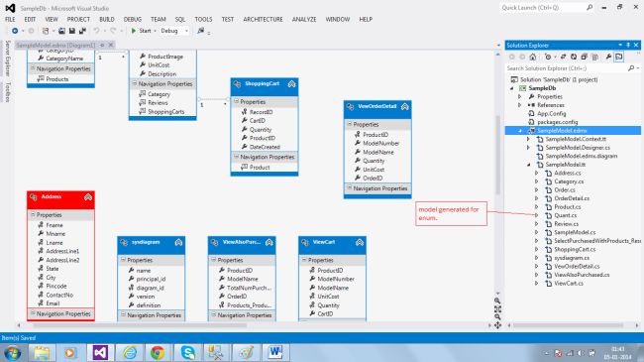
Task: Select the SampleModel.edmx [Diagram1] tab
Action: click(55, 46)
